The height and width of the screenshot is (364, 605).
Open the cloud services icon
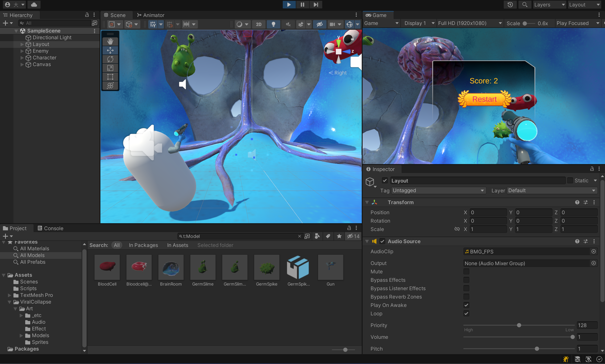(x=34, y=5)
